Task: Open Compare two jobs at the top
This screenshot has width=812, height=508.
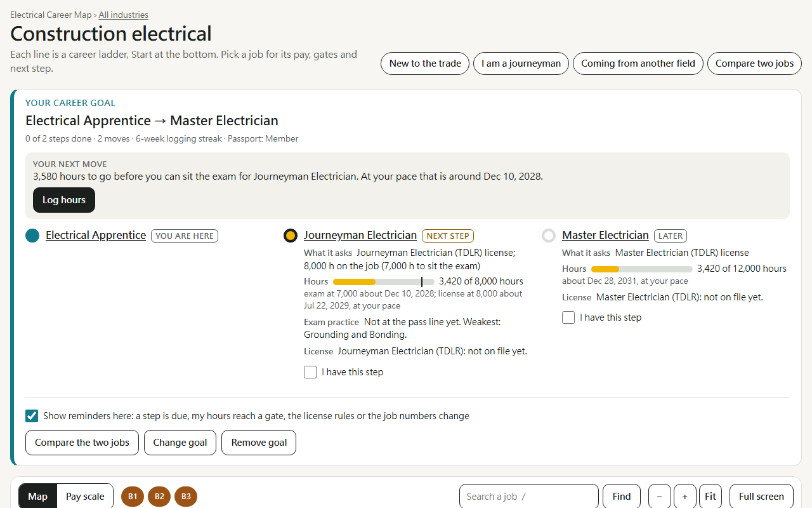Action: point(754,63)
